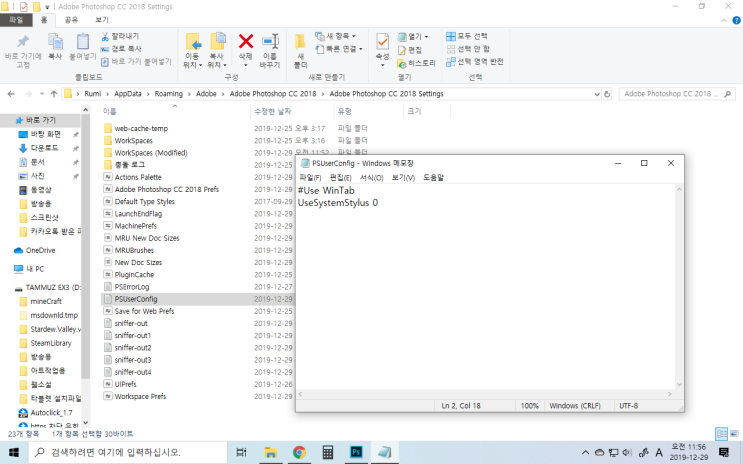Navigate to Adobe breadcrumb segment
Image resolution: width=743 pixels, height=464 pixels.
[206, 94]
